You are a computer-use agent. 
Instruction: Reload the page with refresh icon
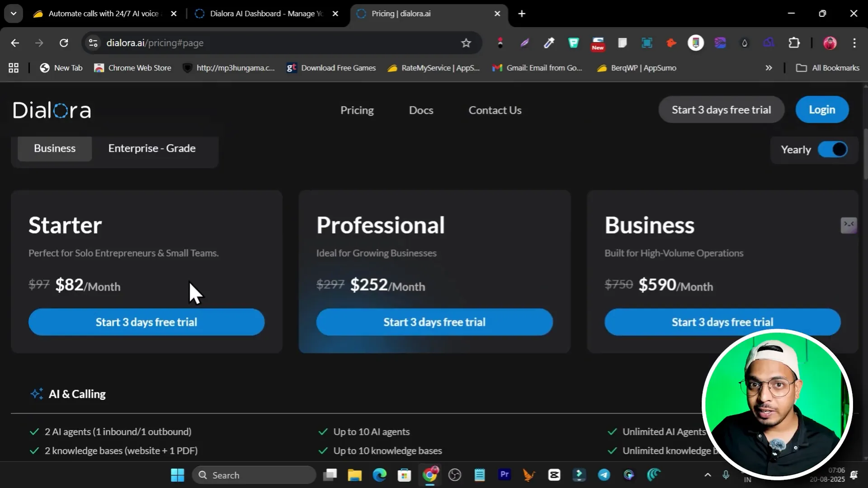(x=64, y=43)
